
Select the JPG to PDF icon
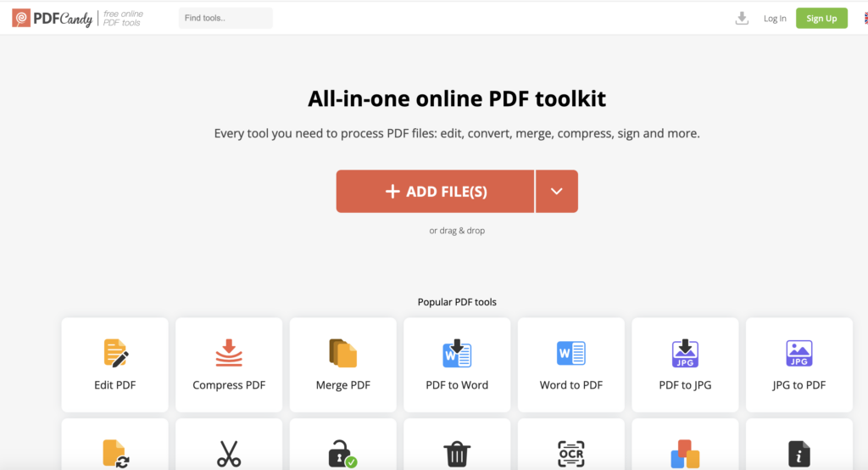798,353
